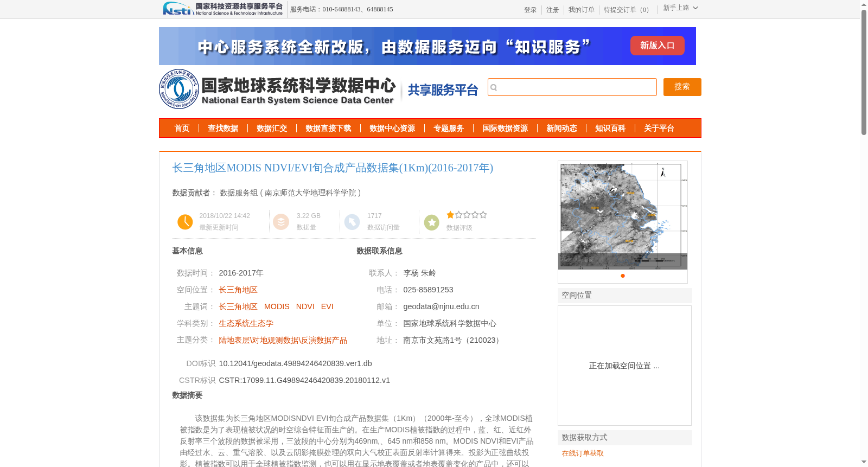Open 数据中心资源 menu item
Screen dimensions: 868x467
click(x=392, y=128)
